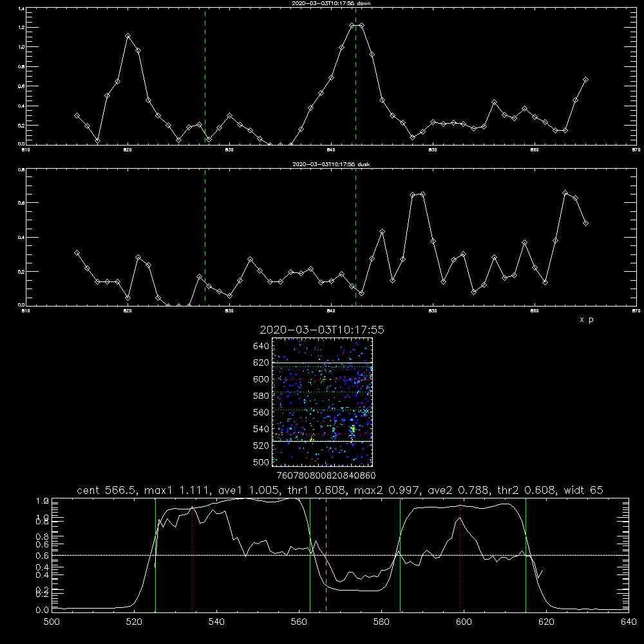Select the 'widt 65' readout
Screen dimensions: 644x644
coord(583,490)
